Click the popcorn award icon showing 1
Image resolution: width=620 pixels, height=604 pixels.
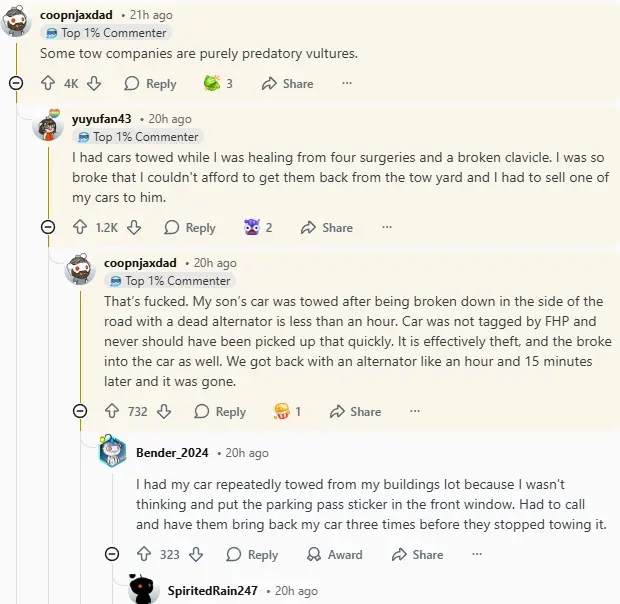click(282, 411)
